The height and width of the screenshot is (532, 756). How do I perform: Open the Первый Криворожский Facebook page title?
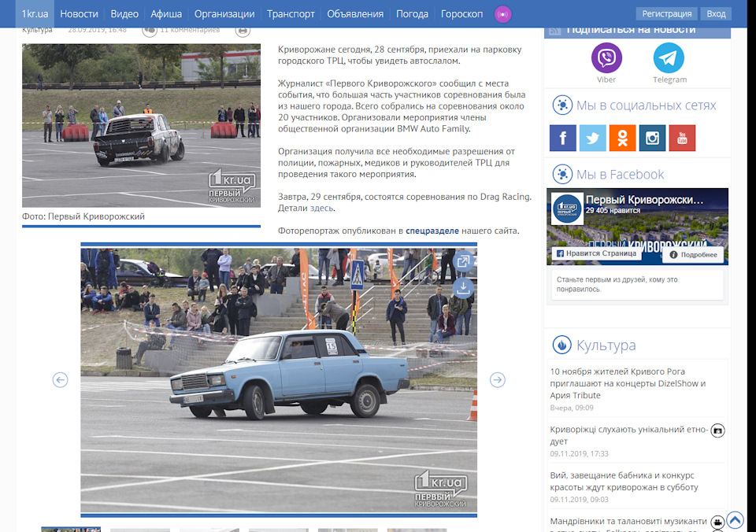644,200
